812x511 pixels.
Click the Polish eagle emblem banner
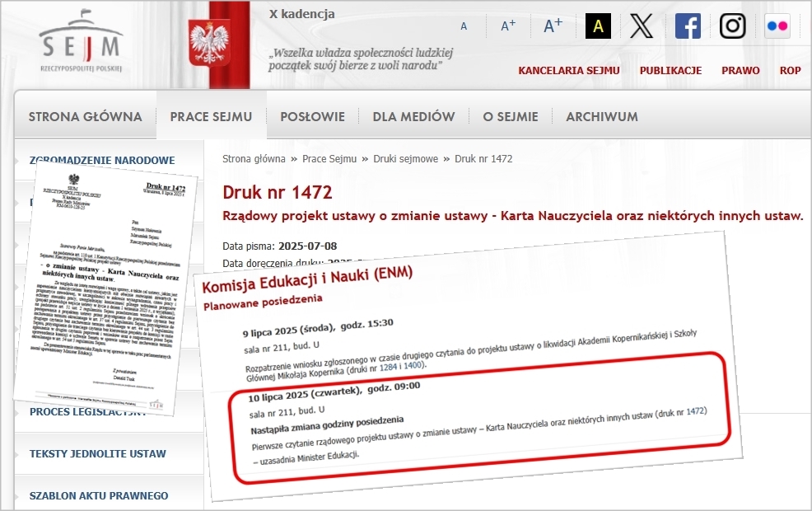tap(210, 44)
